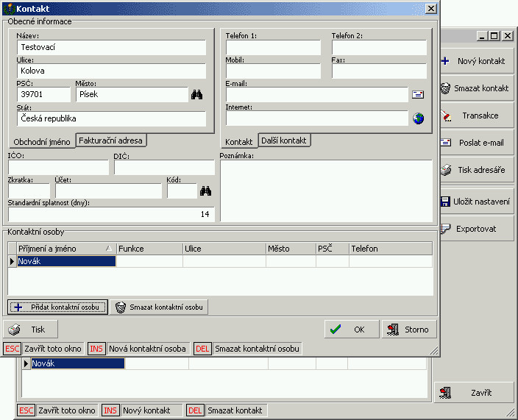Click the Stát field with Česká republika
The height and width of the screenshot is (420, 518).
111,118
